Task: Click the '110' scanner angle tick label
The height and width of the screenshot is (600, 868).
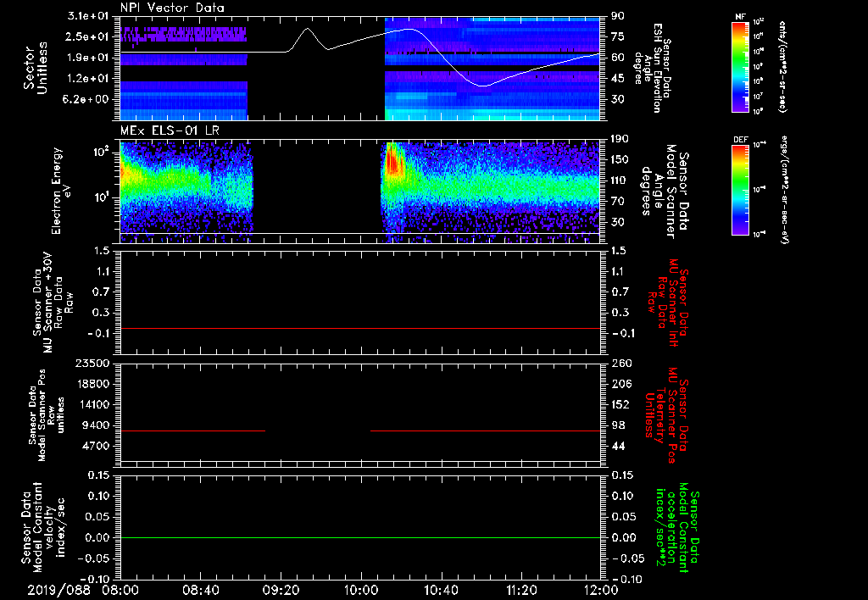Action: 620,181
